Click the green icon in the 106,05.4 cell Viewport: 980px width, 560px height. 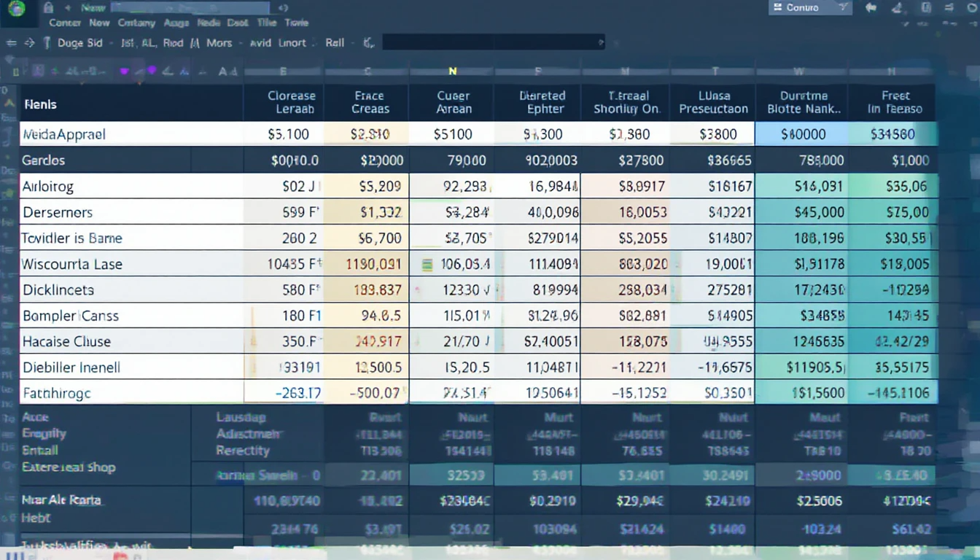click(427, 264)
